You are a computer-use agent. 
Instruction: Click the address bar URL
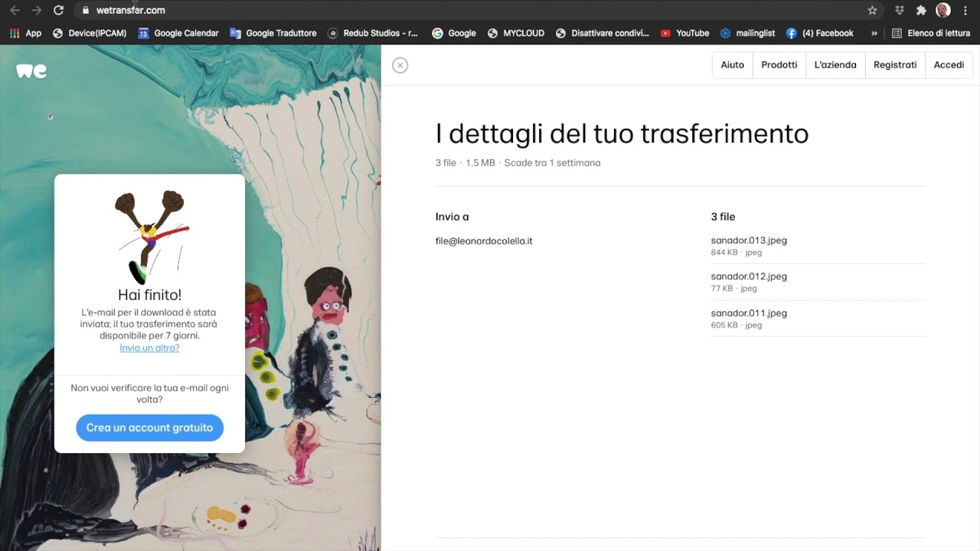(x=130, y=10)
